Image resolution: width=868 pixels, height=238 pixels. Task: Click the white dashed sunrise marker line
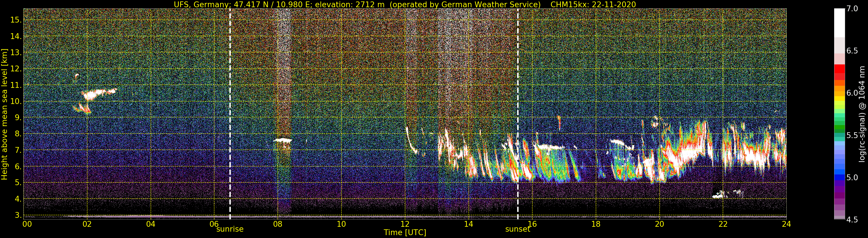coord(230,114)
